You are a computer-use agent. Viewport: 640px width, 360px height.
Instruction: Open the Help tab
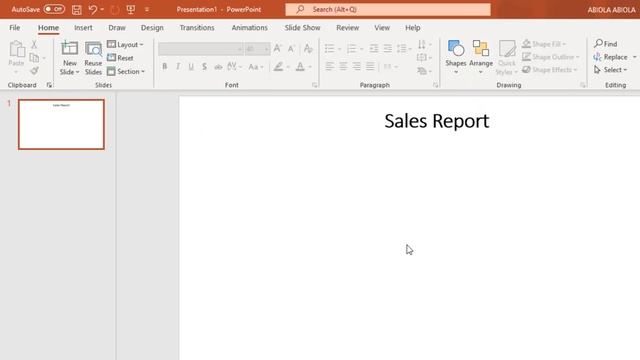pyautogui.click(x=413, y=28)
